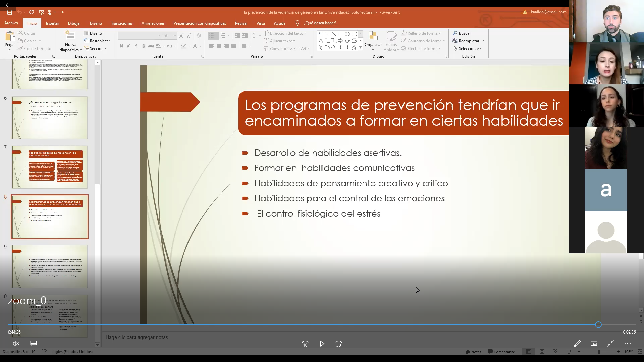Viewport: 644px width, 362px height.
Task: Click the Save icon in quick access toolbar
Action: point(10,12)
